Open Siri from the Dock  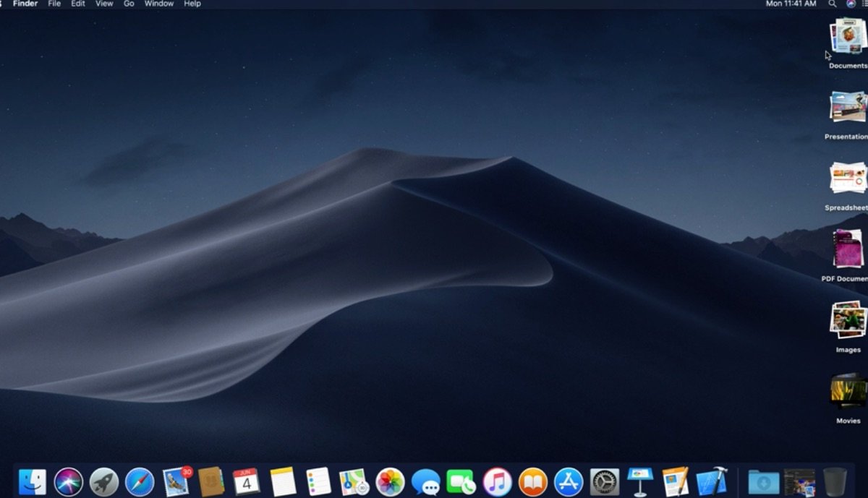pyautogui.click(x=69, y=481)
